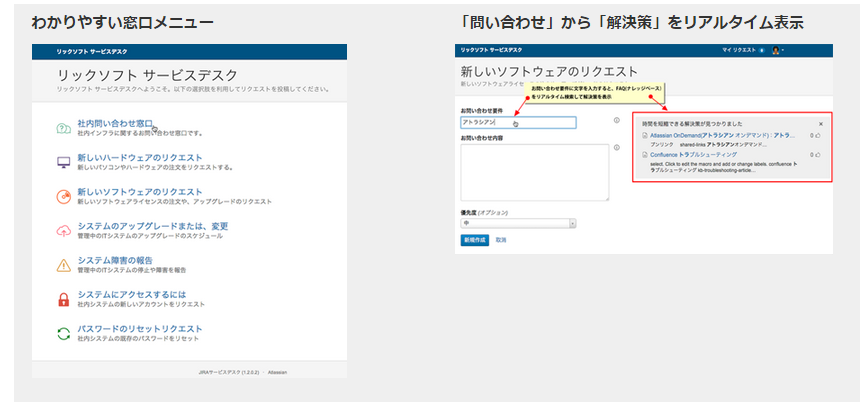Click the お問い合わせ要件 text input field
This screenshot has height=407, width=868.
tap(518, 123)
